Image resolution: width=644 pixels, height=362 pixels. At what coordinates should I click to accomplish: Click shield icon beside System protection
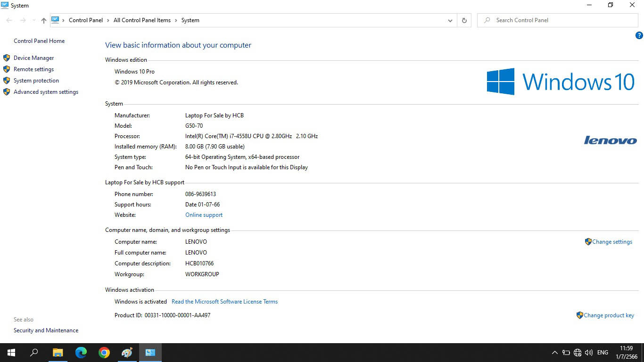[x=7, y=81]
